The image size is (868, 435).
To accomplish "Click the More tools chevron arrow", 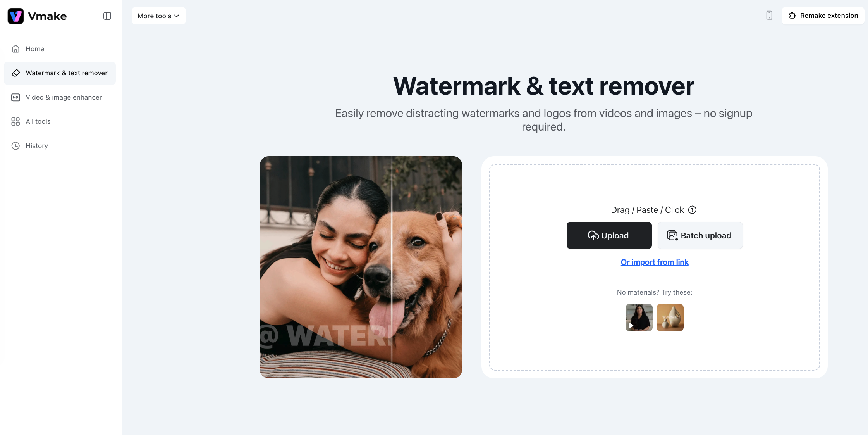I will pyautogui.click(x=177, y=16).
